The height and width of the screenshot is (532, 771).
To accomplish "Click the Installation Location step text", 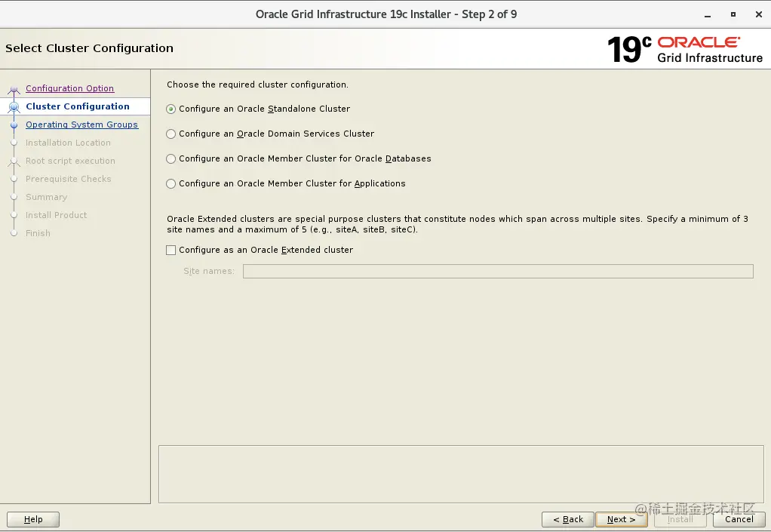I will (68, 143).
